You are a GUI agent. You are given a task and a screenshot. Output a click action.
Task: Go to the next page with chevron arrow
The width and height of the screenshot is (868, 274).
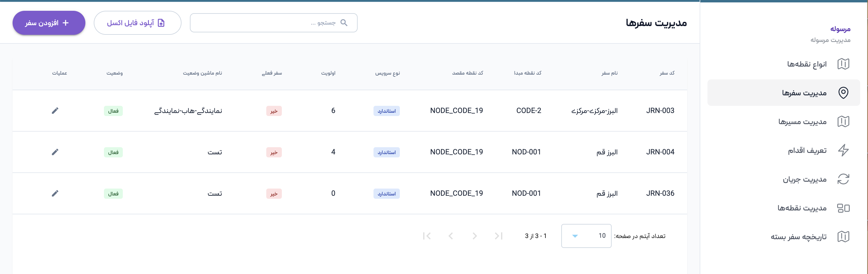(451, 236)
